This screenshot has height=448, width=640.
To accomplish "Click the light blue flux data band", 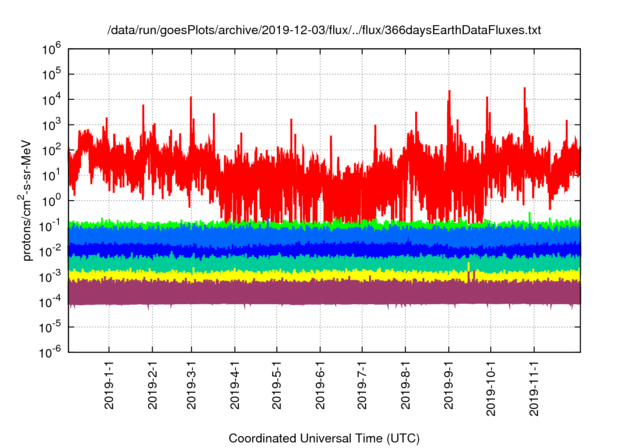I will [x=324, y=235].
